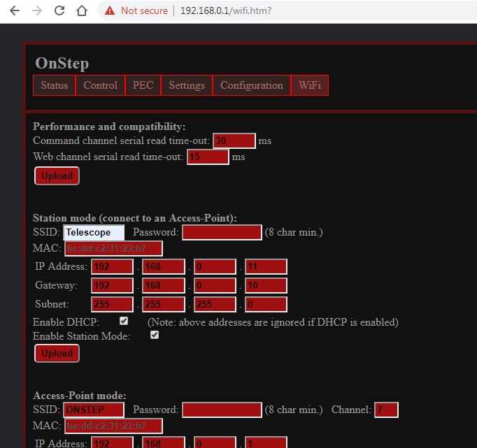Edit Station IP Address second octet 168
Image resolution: width=477 pixels, height=448 pixels.
164,266
